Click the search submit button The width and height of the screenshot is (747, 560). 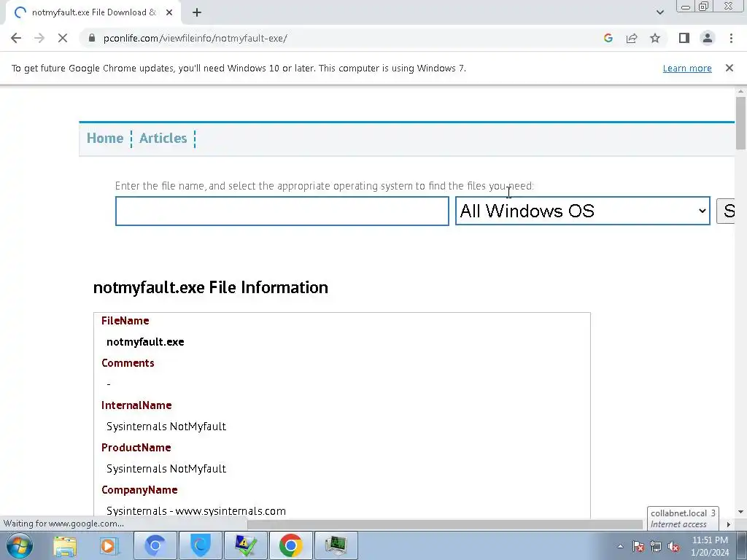726,211
